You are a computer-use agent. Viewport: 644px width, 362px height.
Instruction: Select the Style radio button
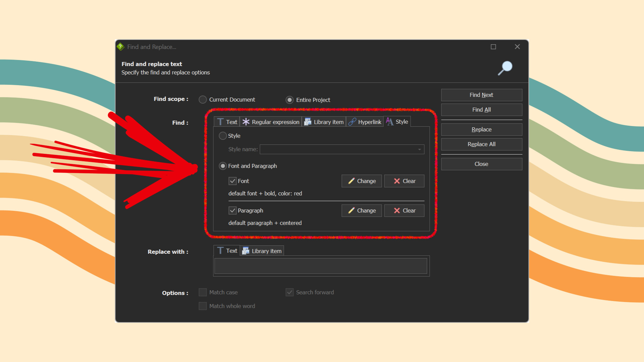click(223, 135)
